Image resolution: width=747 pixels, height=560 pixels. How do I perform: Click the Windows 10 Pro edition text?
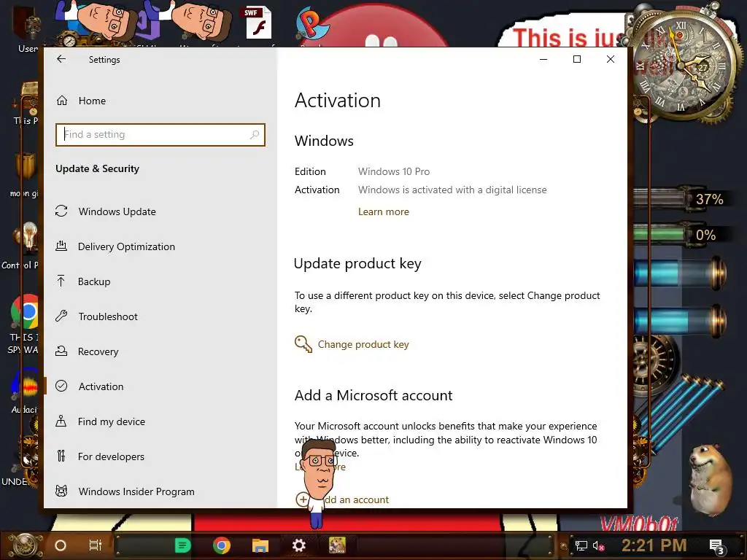click(x=394, y=171)
